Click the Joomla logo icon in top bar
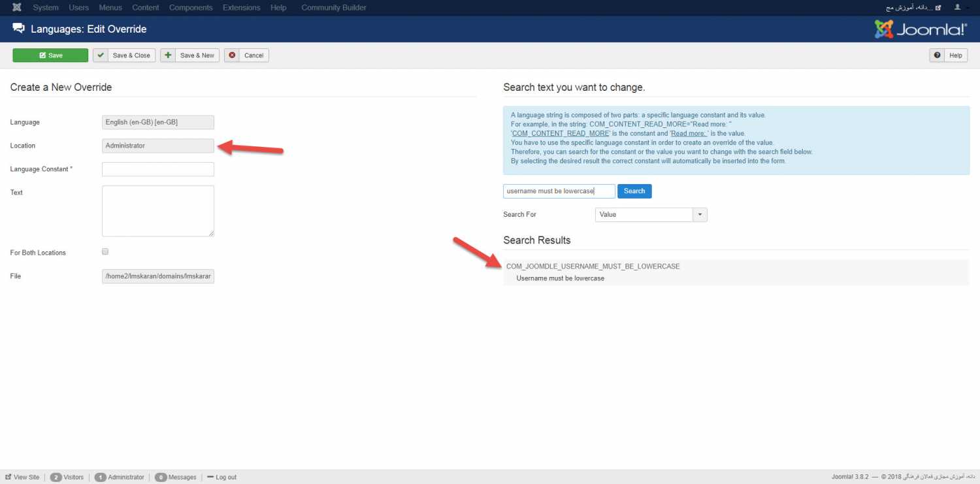The width and height of the screenshot is (980, 484). tap(16, 8)
